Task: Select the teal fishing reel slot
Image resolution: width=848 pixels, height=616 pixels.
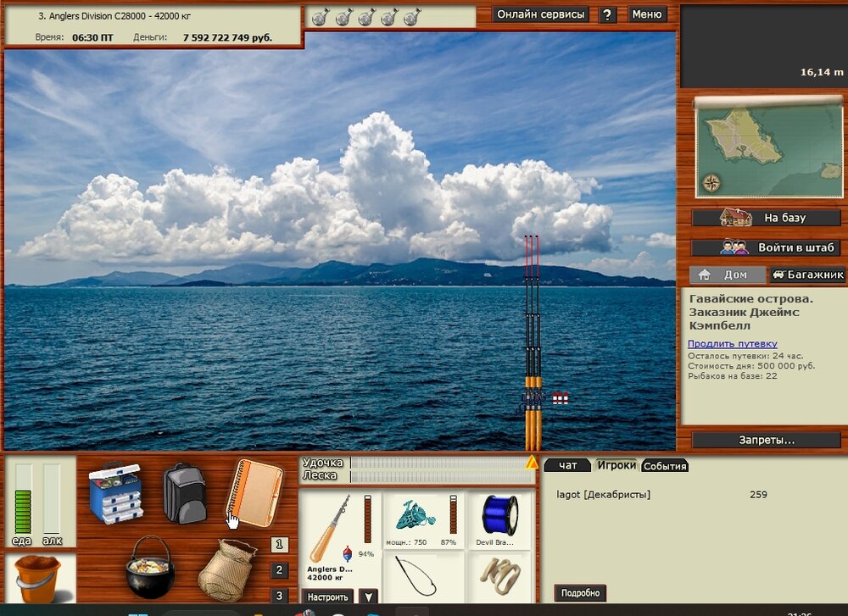Action: pos(423,519)
